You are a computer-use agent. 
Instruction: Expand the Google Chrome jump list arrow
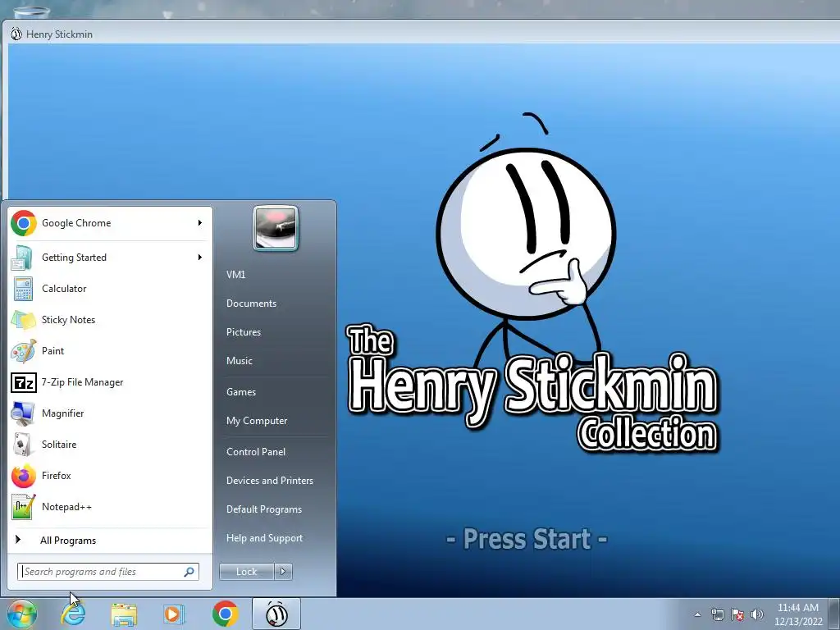tap(200, 223)
